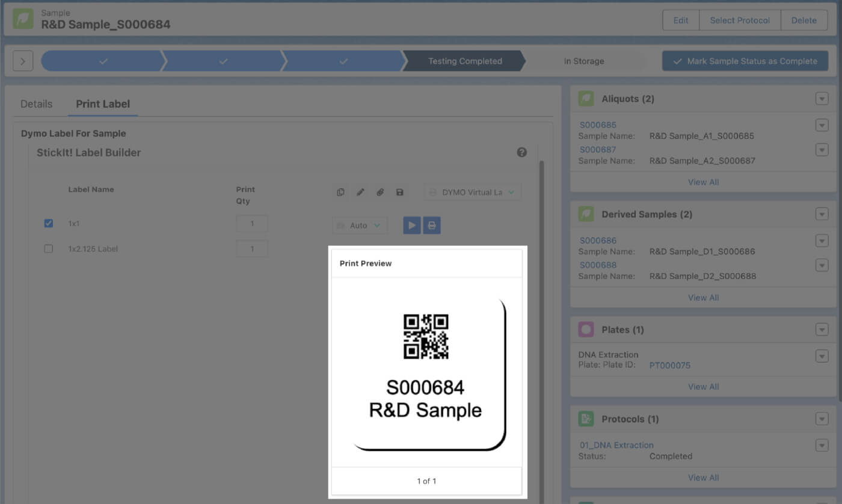Click the 'R&D Sample_S000684' record title
Image resolution: width=842 pixels, height=504 pixels.
(105, 25)
